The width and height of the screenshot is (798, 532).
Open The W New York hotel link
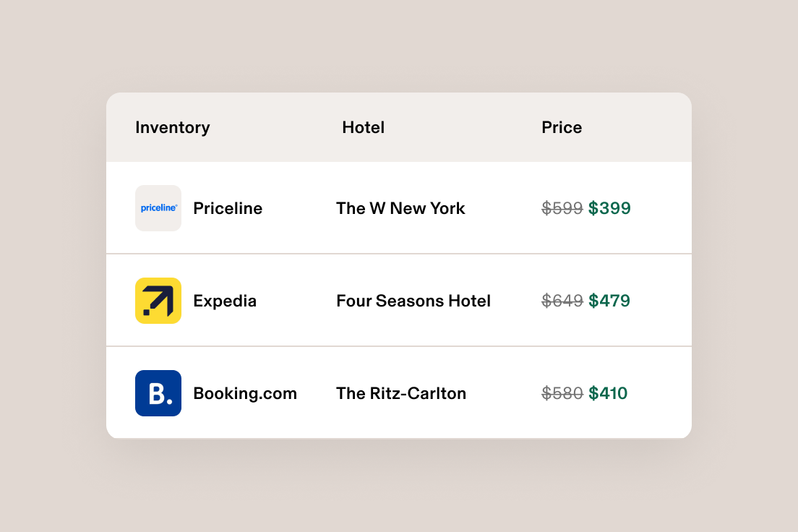(x=400, y=208)
